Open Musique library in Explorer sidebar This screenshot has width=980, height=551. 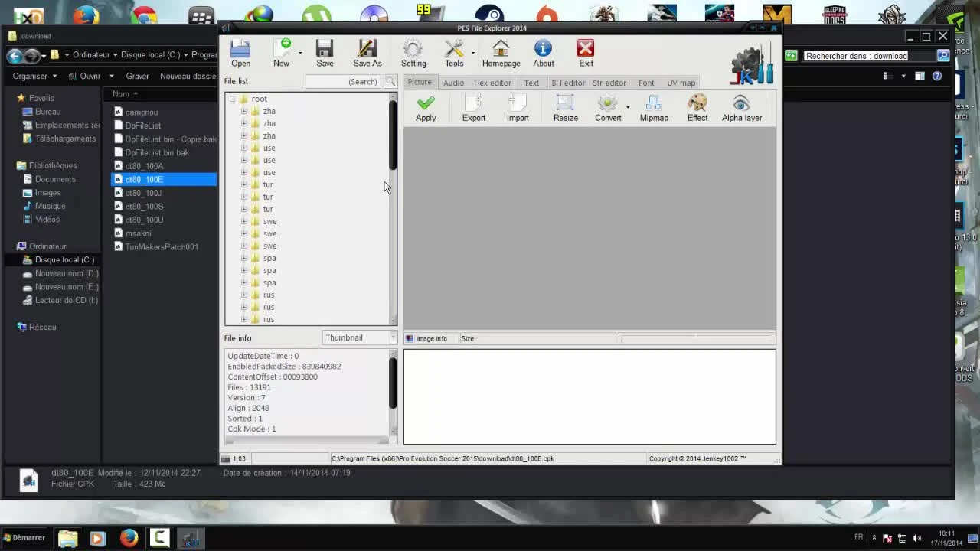click(50, 206)
